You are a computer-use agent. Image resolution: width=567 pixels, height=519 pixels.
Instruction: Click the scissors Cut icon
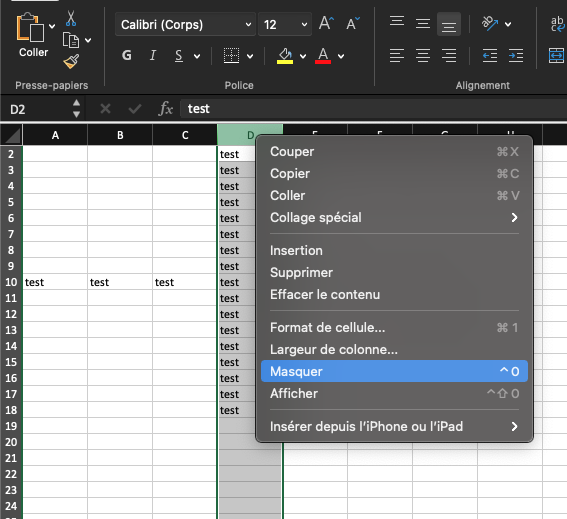71,18
